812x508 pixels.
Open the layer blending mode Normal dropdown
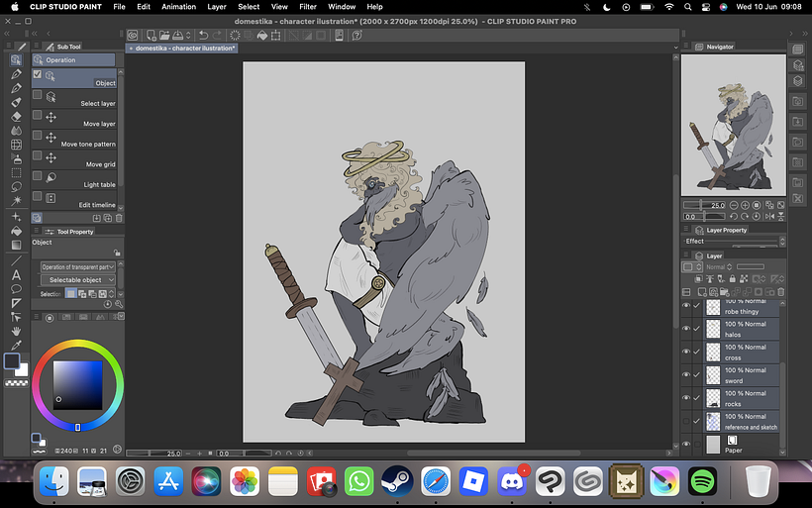coord(719,267)
